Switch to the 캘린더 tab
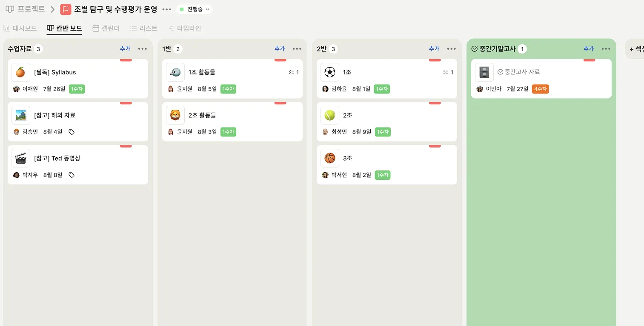This screenshot has width=644, height=326. tap(106, 28)
